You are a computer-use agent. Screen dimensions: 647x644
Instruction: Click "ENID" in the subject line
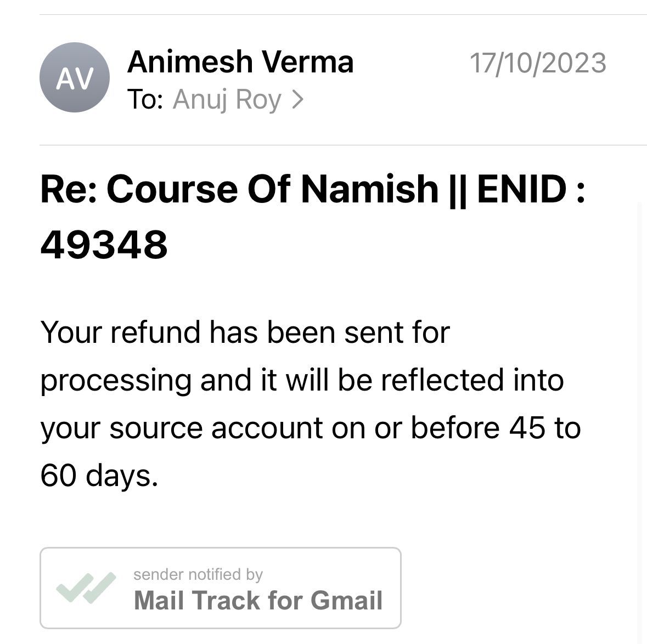[x=521, y=188]
